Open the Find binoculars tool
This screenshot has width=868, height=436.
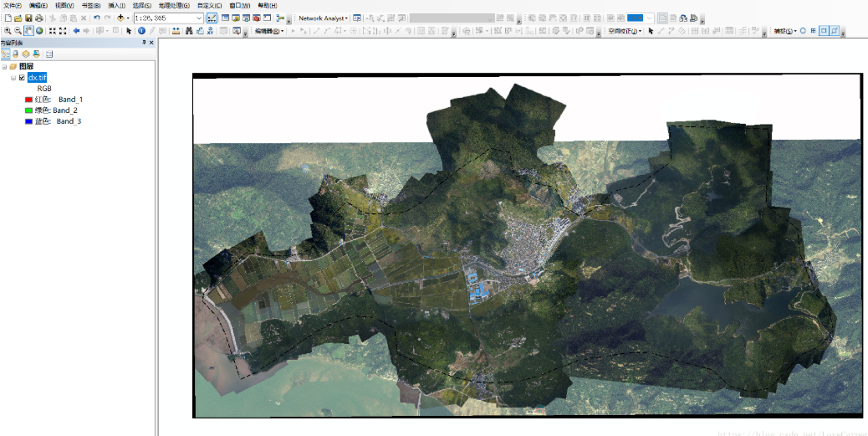(189, 31)
